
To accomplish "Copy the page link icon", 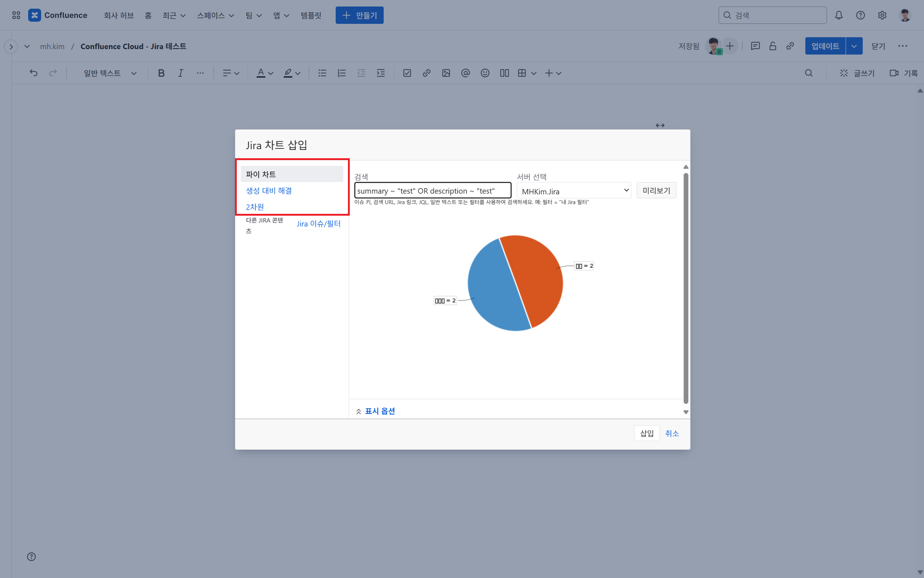I will 790,46.
